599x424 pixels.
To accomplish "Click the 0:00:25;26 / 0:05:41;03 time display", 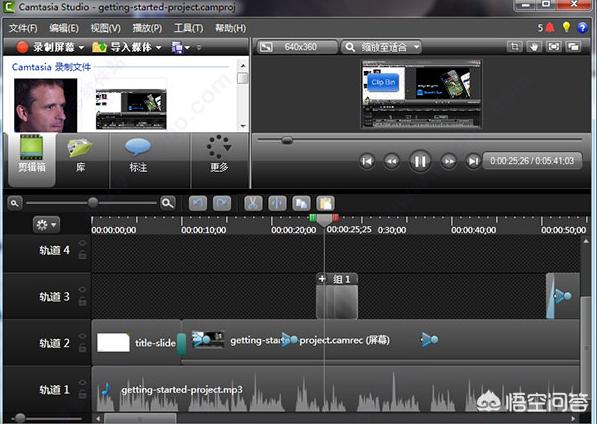I will click(532, 161).
